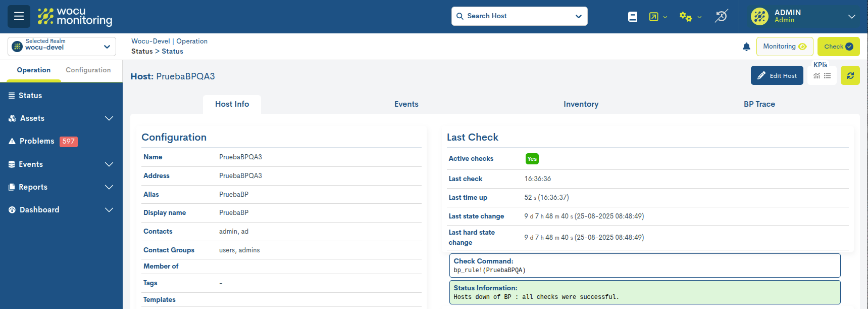The image size is (868, 309).
Task: Click the yellow refresh icon button
Action: tap(850, 76)
